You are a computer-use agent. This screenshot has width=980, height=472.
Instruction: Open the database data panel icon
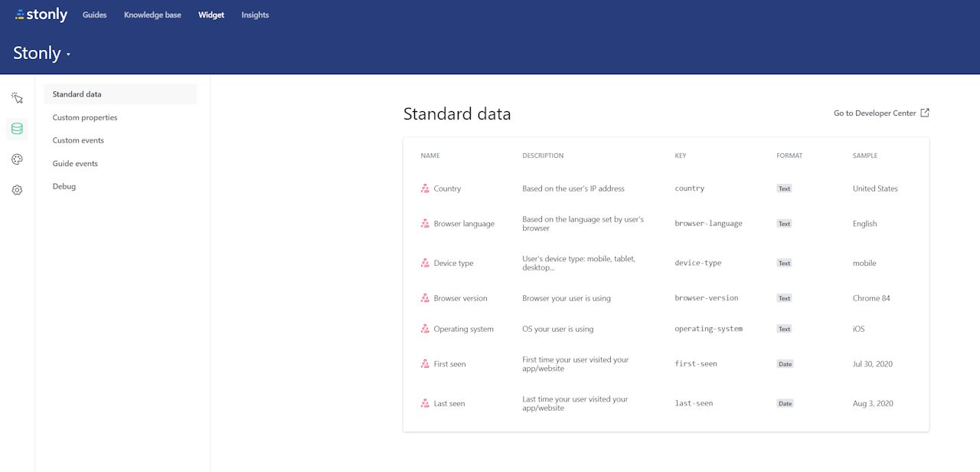[17, 129]
